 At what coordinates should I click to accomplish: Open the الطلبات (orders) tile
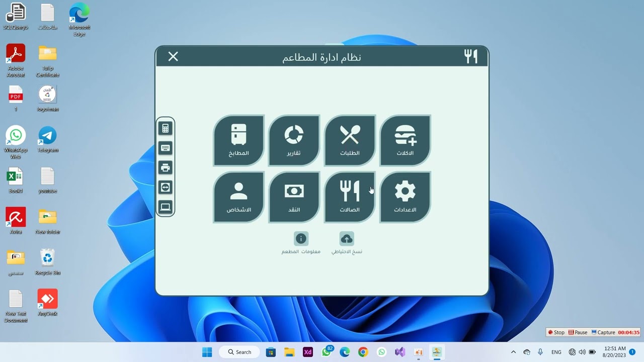pyautogui.click(x=350, y=141)
